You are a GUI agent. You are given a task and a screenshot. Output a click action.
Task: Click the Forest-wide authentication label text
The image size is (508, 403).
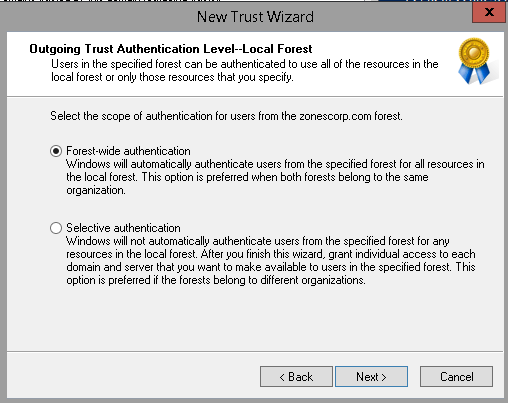128,151
